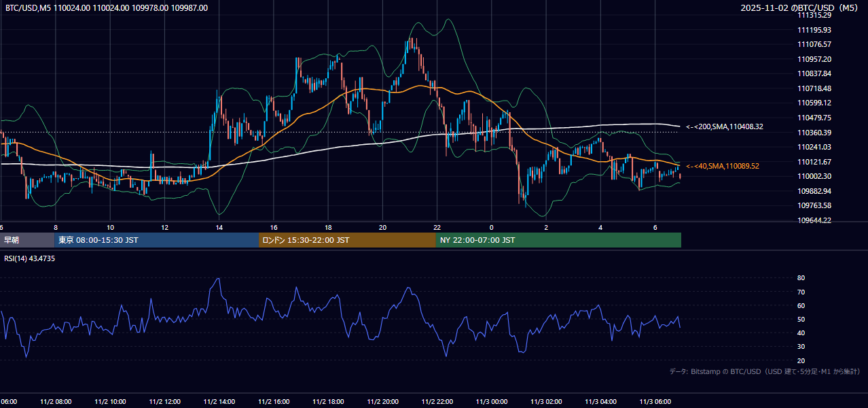868x408 pixels.
Task: Click the hour label 18 on chart axis
Action: point(328,227)
